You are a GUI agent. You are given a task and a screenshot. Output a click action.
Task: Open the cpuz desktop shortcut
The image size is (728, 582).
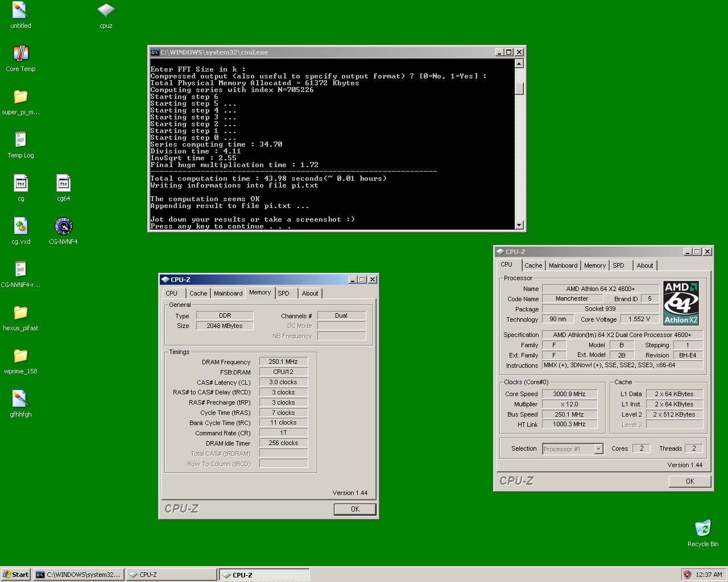click(x=106, y=15)
